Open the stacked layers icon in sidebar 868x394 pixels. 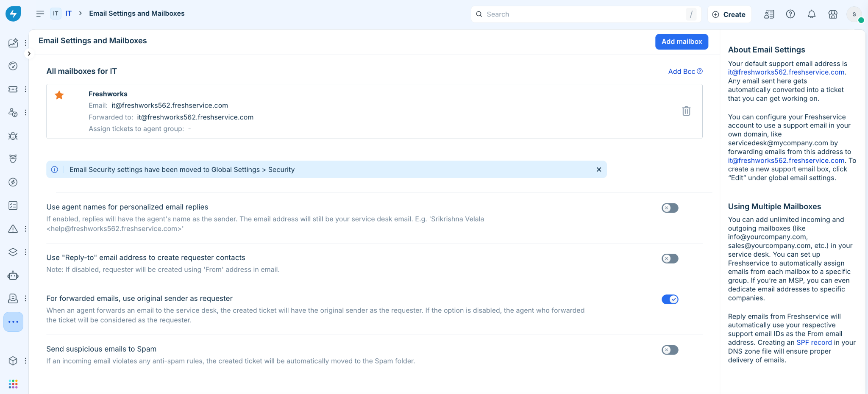[13, 252]
